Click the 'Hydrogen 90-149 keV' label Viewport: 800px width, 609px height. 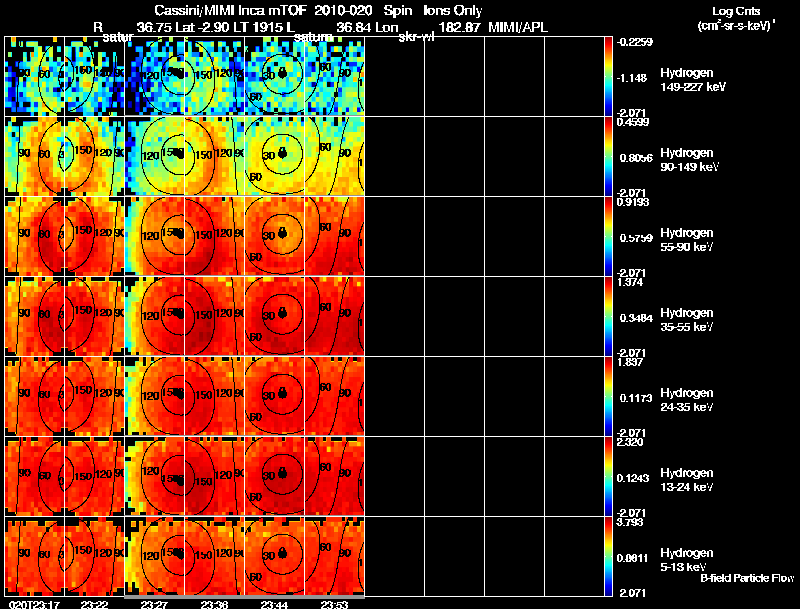689,160
